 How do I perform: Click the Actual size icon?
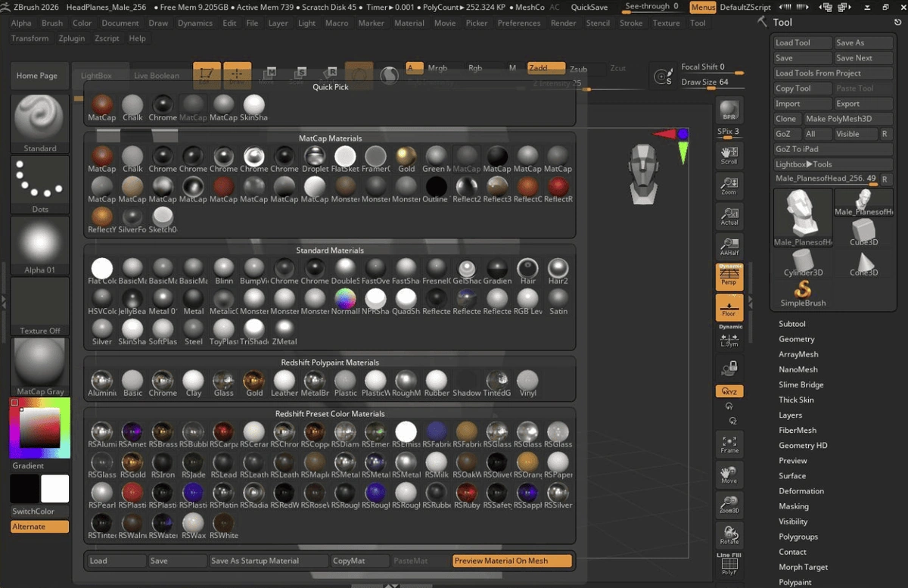pyautogui.click(x=729, y=216)
